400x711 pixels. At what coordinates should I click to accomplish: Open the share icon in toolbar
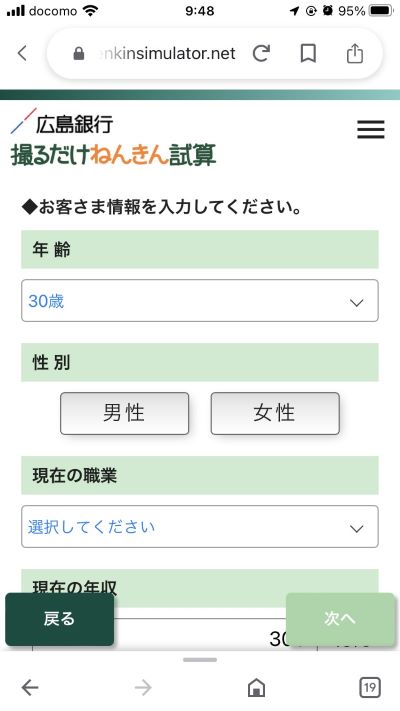[x=355, y=54]
